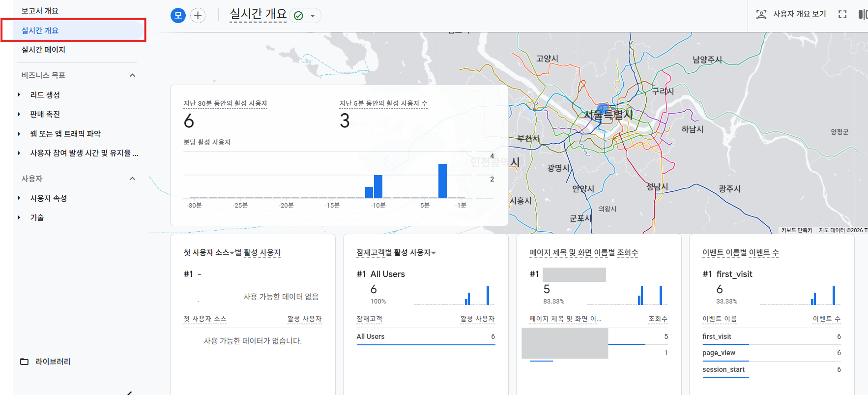The height and width of the screenshot is (395, 868).
Task: Click 지난 5분 동안의 활성 사용자 수 label
Action: coord(383,103)
